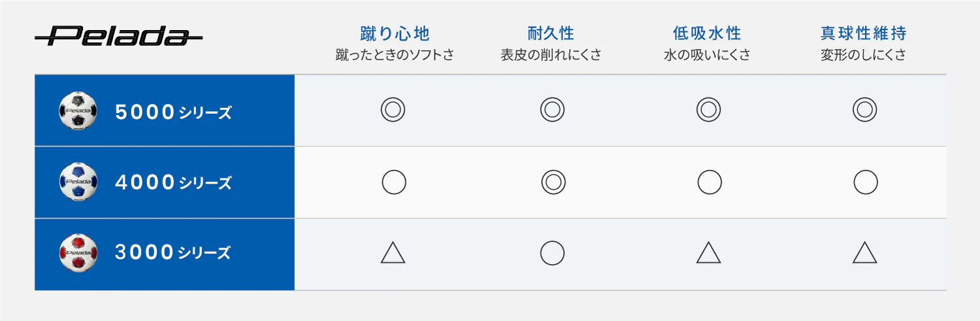Click double circle for 5000 series 蹴り心地
Viewport: 980px width, 321px height.
(x=393, y=110)
